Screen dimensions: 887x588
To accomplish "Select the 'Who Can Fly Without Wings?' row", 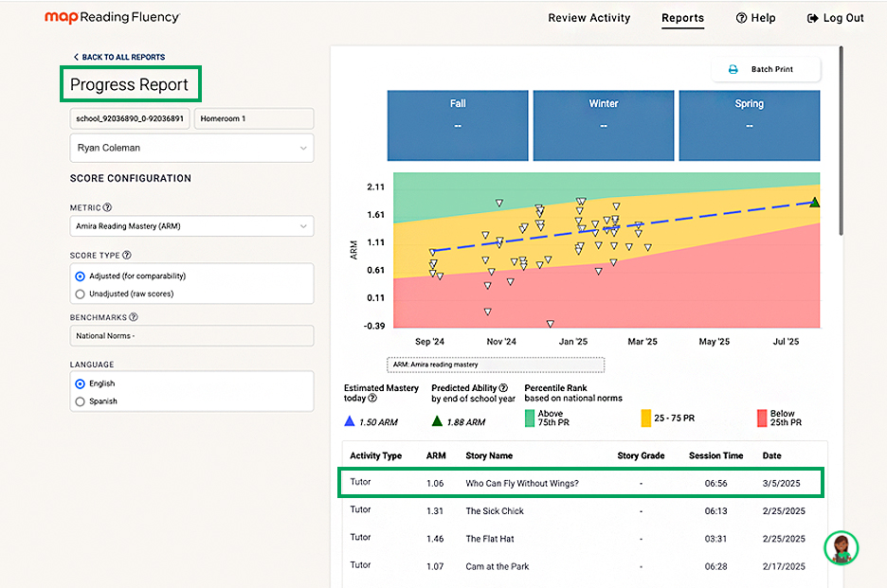I will 581,483.
